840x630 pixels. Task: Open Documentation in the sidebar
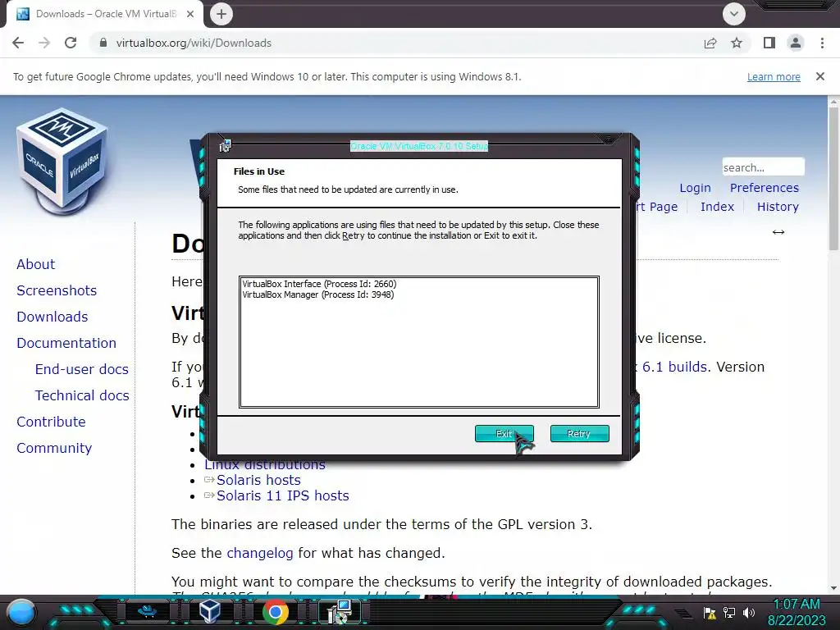point(66,343)
